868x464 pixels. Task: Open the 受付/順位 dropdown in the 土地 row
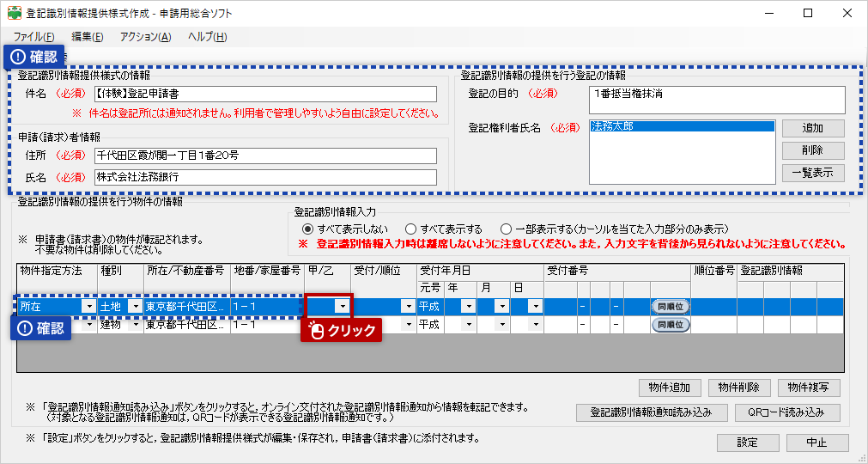pyautogui.click(x=409, y=306)
